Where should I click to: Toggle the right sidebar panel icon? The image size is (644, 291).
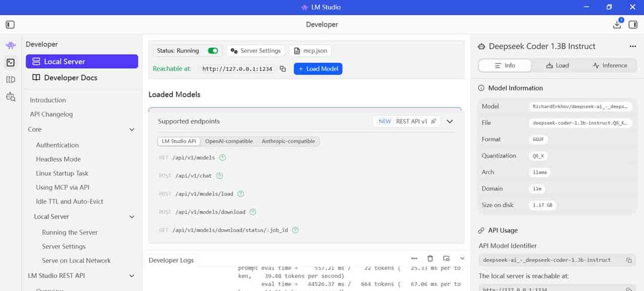point(633,24)
